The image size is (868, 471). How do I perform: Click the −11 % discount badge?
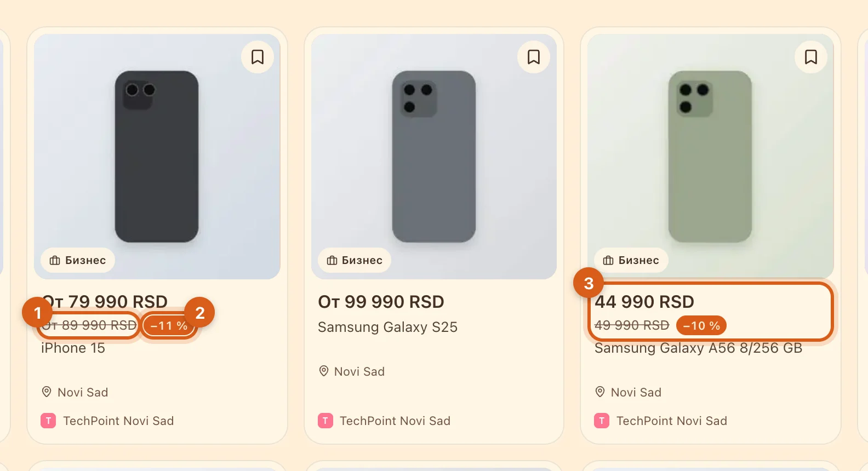169,326
